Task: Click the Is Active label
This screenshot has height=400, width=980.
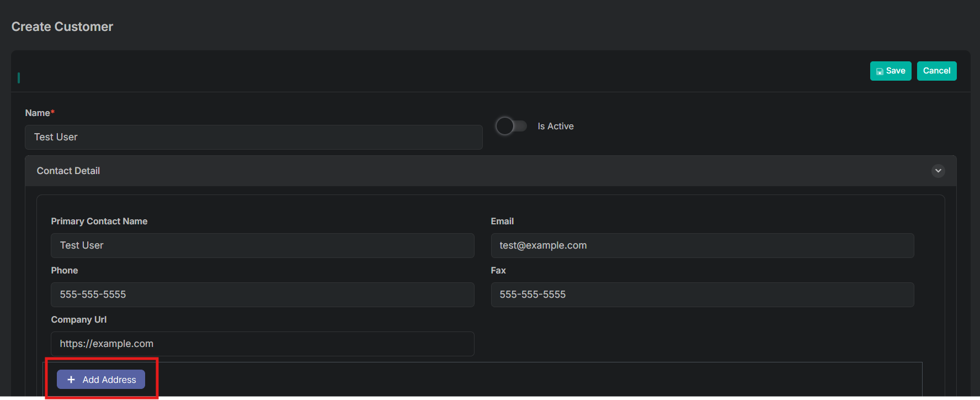Action: click(x=556, y=126)
